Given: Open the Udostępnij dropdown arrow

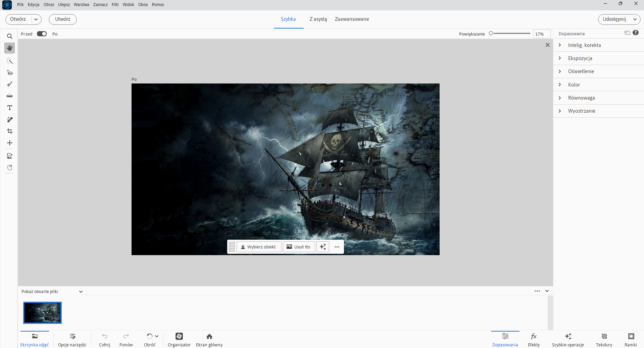Looking at the screenshot, I should click(x=635, y=19).
